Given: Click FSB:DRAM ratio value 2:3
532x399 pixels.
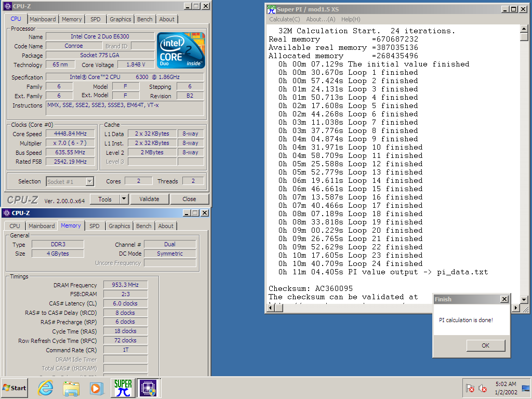Looking at the screenshot, I should click(126, 294).
